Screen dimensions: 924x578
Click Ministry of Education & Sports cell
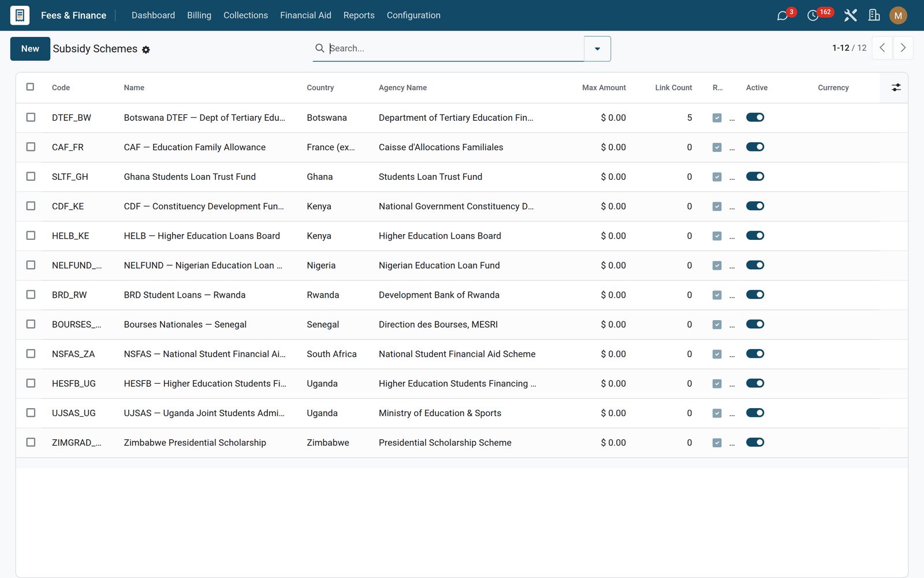pos(440,413)
